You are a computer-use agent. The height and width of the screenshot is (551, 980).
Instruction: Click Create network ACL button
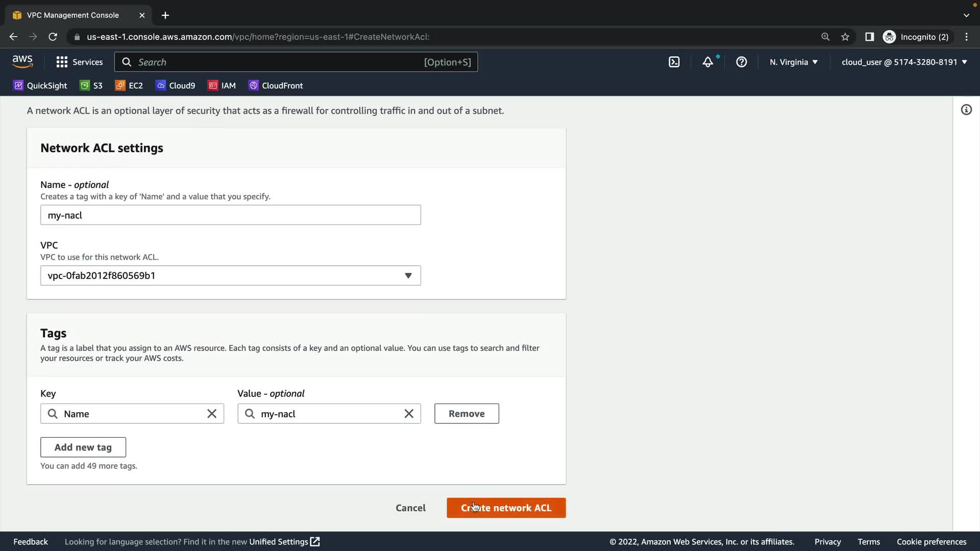coord(506,508)
